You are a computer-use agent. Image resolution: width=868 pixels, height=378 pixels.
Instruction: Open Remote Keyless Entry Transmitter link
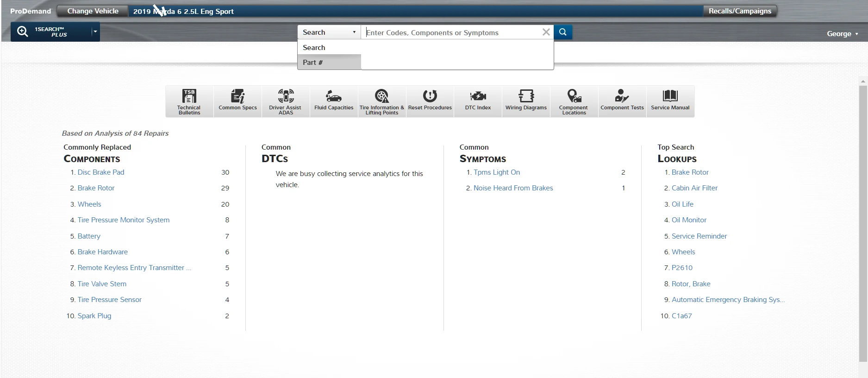pyautogui.click(x=134, y=268)
